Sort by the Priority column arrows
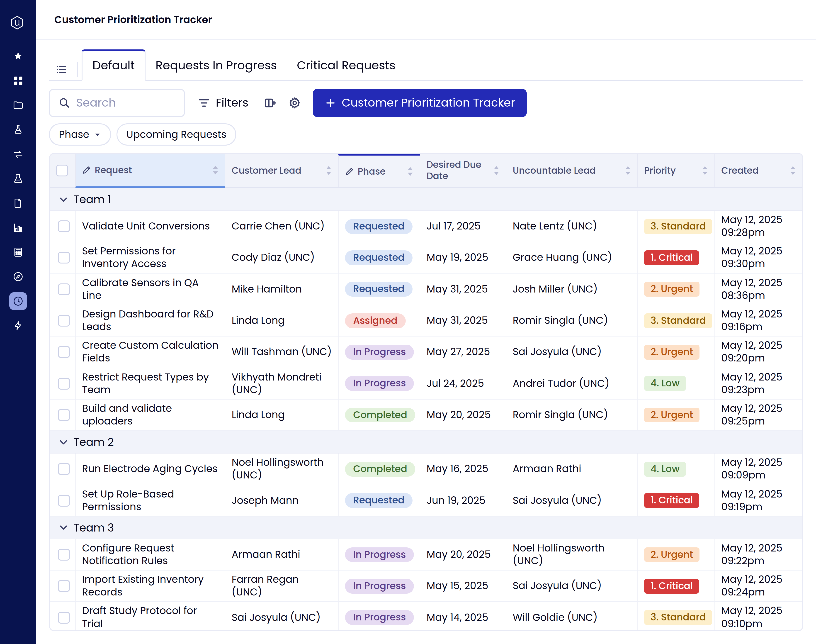Image resolution: width=816 pixels, height=644 pixels. coord(705,171)
